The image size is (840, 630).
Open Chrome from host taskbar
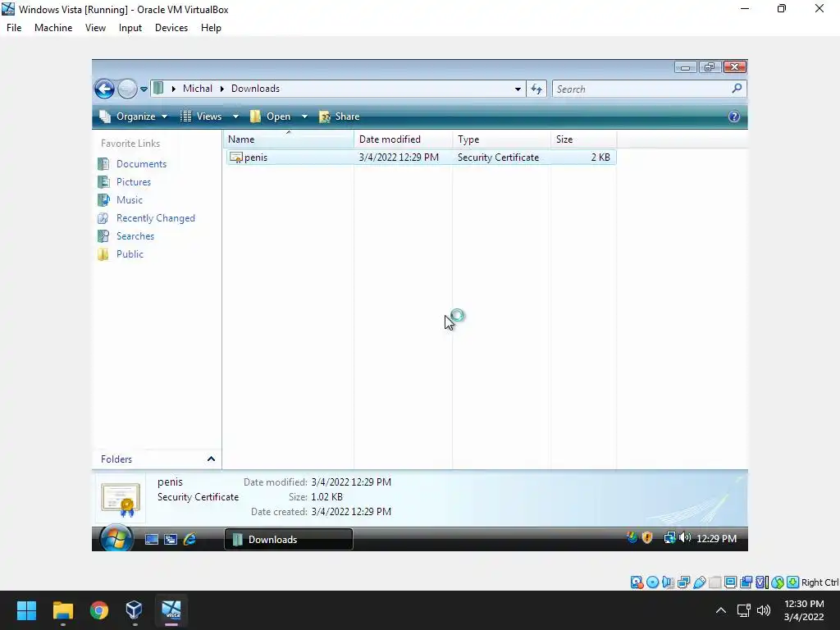coord(99,610)
